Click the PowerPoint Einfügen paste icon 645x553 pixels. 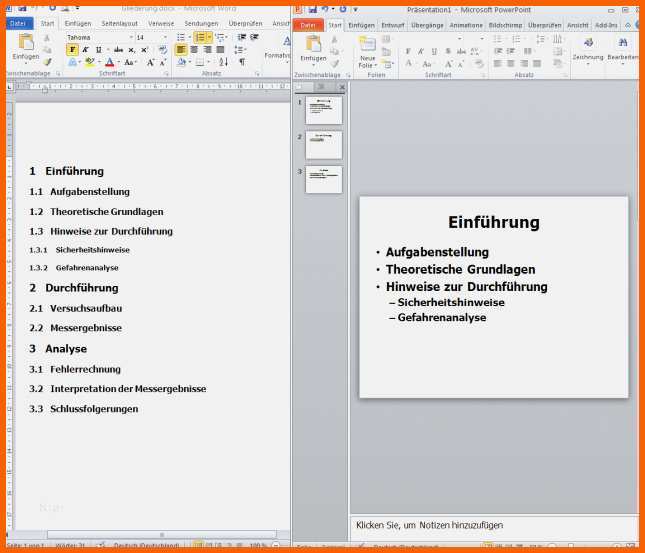point(313,44)
